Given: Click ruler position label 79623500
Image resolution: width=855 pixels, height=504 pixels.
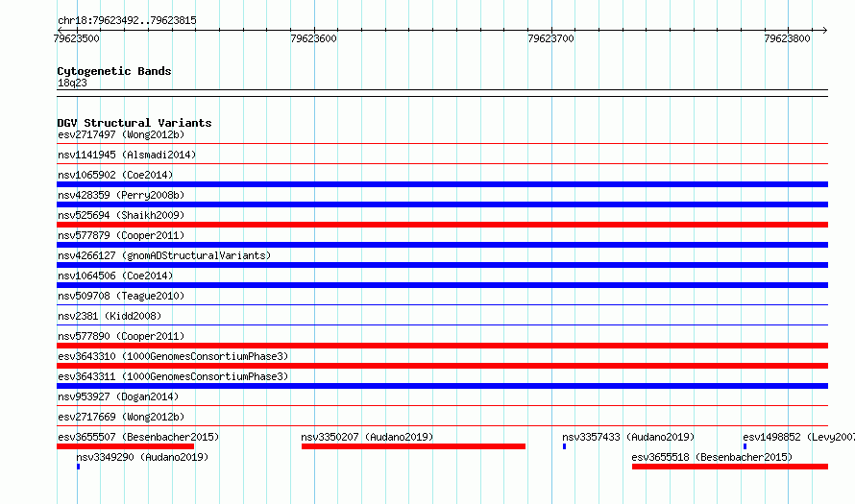Looking at the screenshot, I should (76, 38).
